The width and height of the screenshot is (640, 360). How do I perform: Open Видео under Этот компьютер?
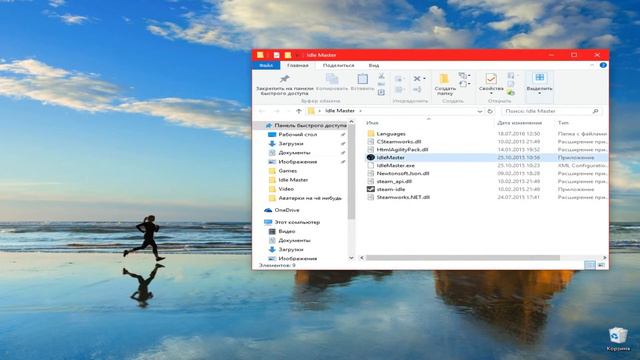(287, 231)
